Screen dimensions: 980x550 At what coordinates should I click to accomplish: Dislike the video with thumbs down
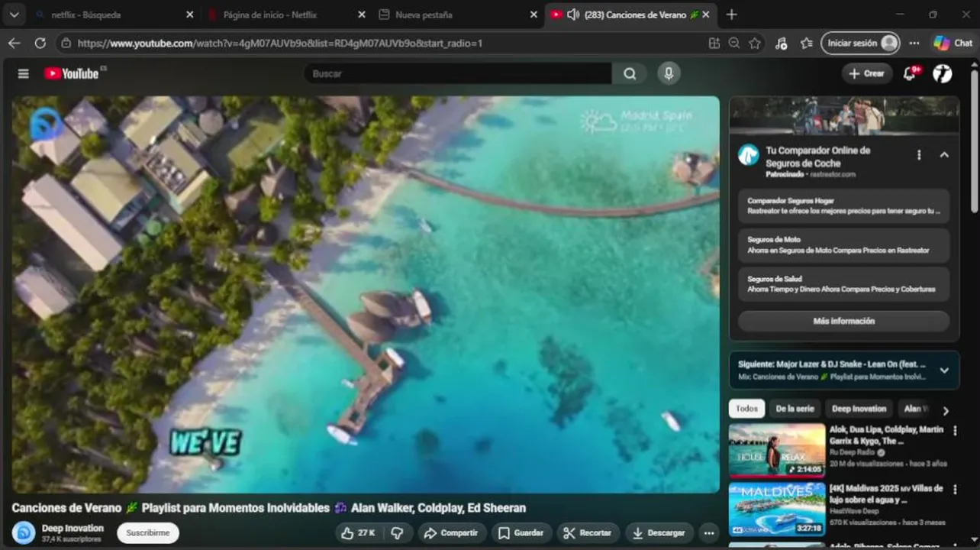point(397,532)
